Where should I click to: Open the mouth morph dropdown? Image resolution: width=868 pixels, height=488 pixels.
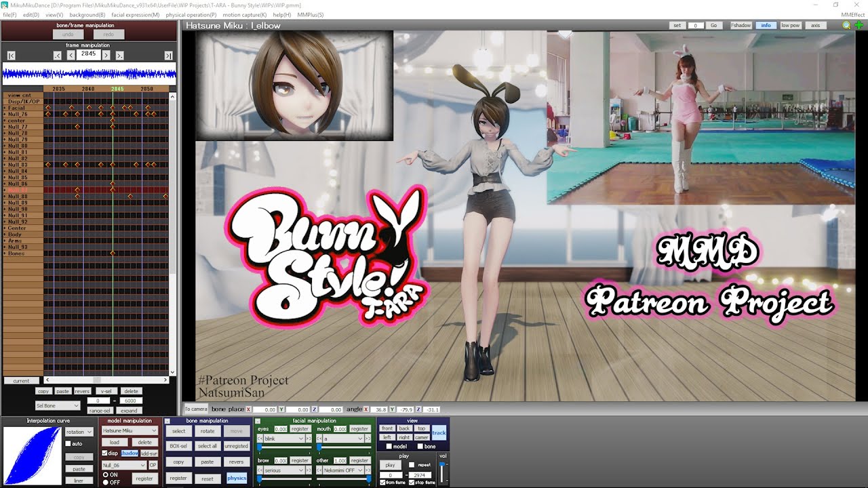pyautogui.click(x=344, y=439)
